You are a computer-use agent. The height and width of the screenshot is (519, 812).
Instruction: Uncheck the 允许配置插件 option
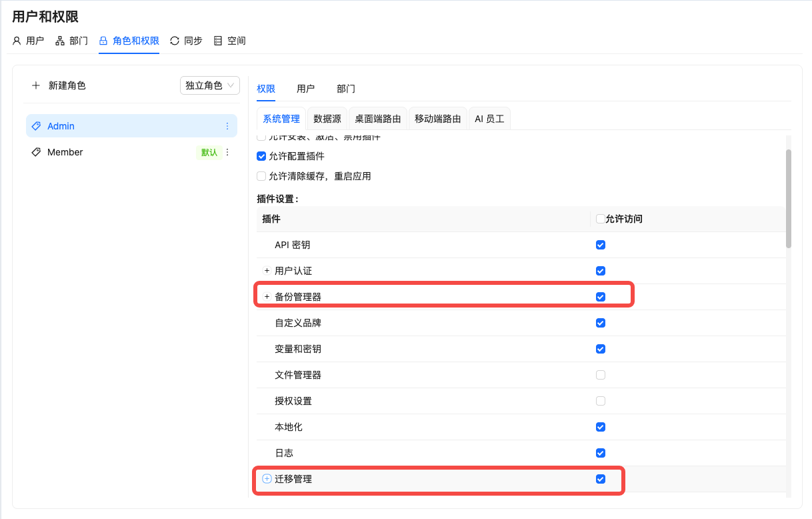(x=261, y=156)
